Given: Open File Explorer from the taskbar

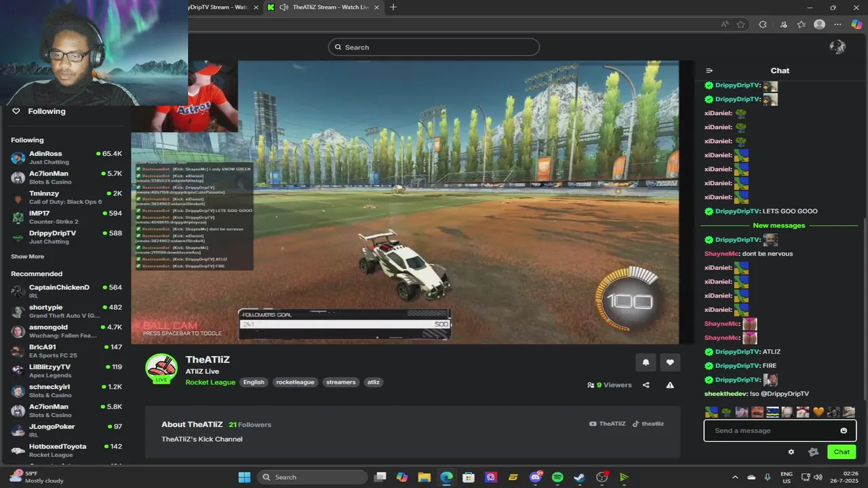Looking at the screenshot, I should (x=424, y=477).
